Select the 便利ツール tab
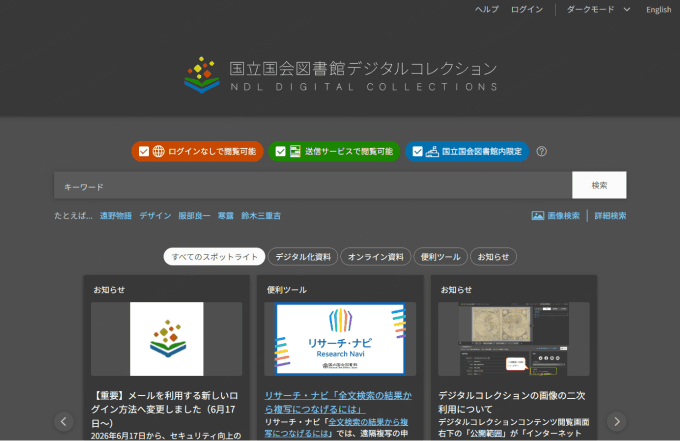680x441 pixels. 441,257
